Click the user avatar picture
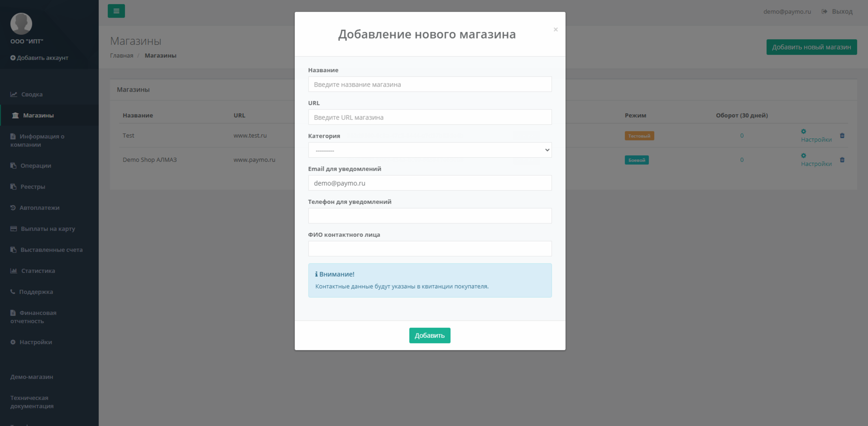This screenshot has width=868, height=426. [x=21, y=23]
